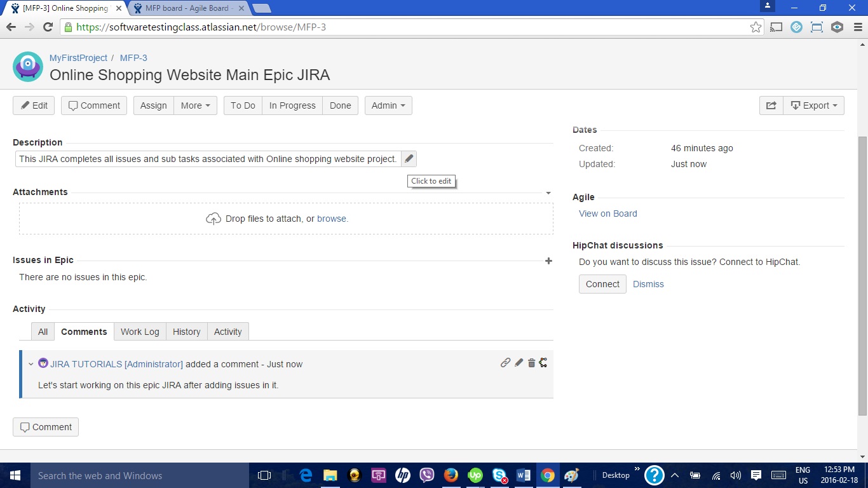
Task: Open the Admin menu
Action: (x=388, y=105)
